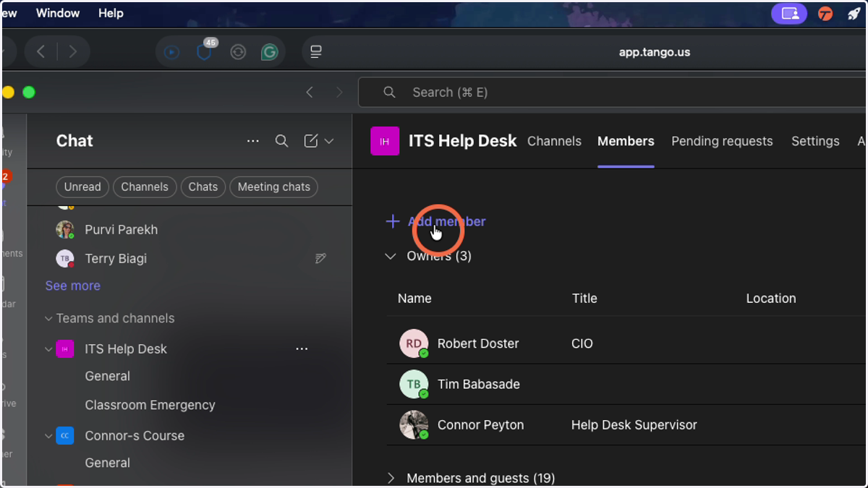Open more options for ITS Help Desk team
This screenshot has width=868, height=488.
point(302,349)
